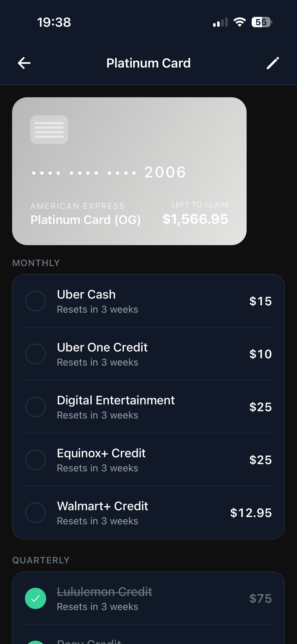This screenshot has height=644, width=297.
Task: Check the Walmart+ Credit circle
Action: (x=36, y=513)
